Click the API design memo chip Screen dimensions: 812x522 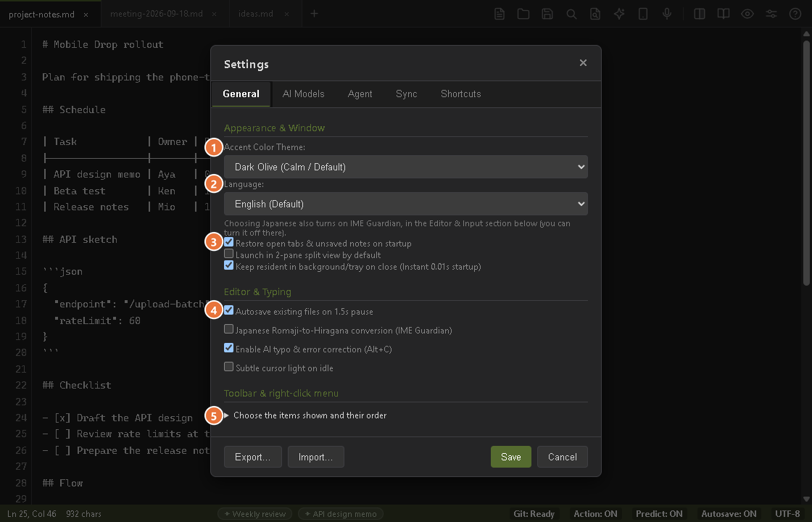(x=341, y=514)
